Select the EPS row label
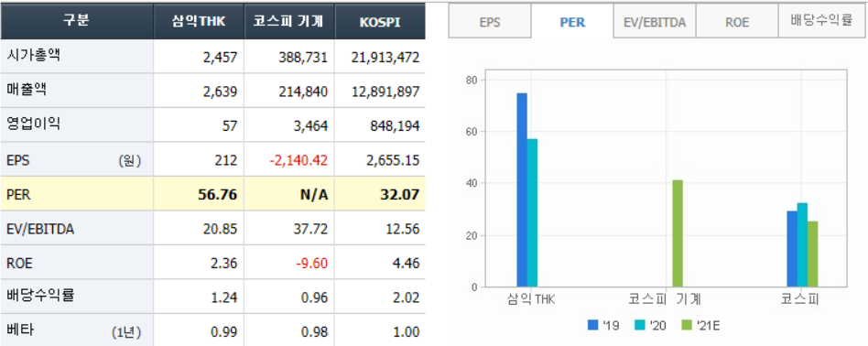 click(17, 160)
